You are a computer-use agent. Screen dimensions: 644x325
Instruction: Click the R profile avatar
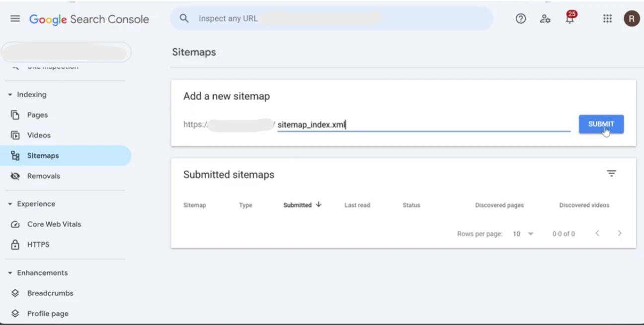pos(632,19)
